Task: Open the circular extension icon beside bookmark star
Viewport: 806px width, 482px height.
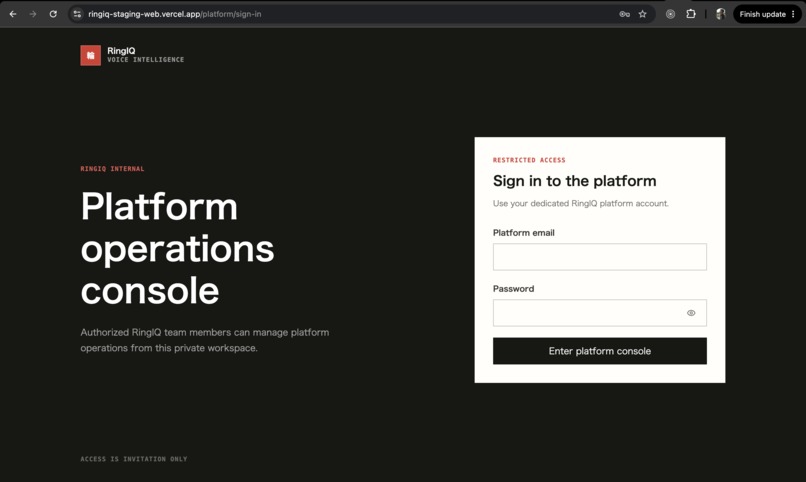Action: pos(670,14)
